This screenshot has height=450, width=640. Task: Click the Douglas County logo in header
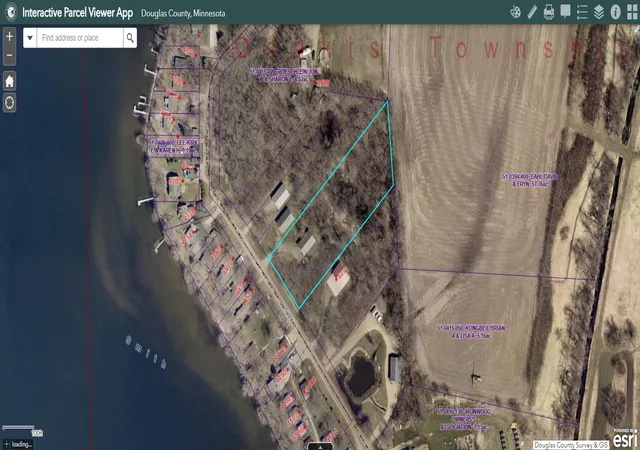11,12
